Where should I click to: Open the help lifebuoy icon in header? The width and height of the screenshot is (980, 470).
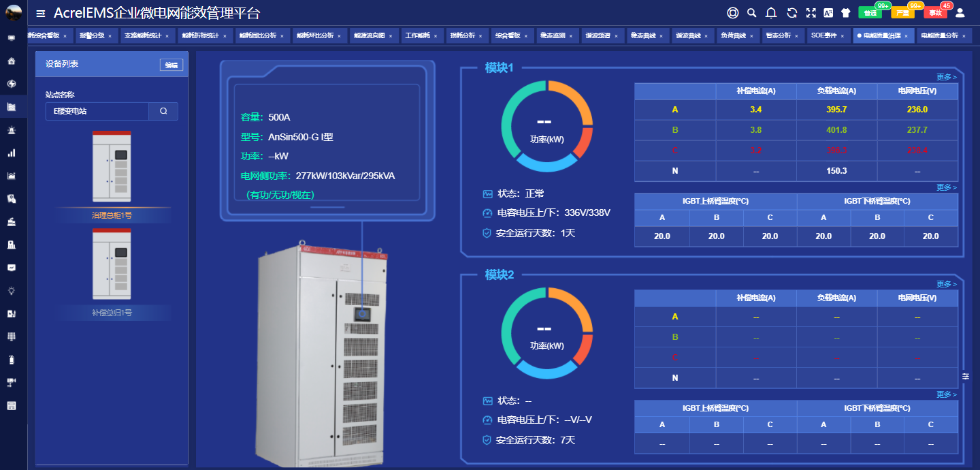tap(732, 13)
